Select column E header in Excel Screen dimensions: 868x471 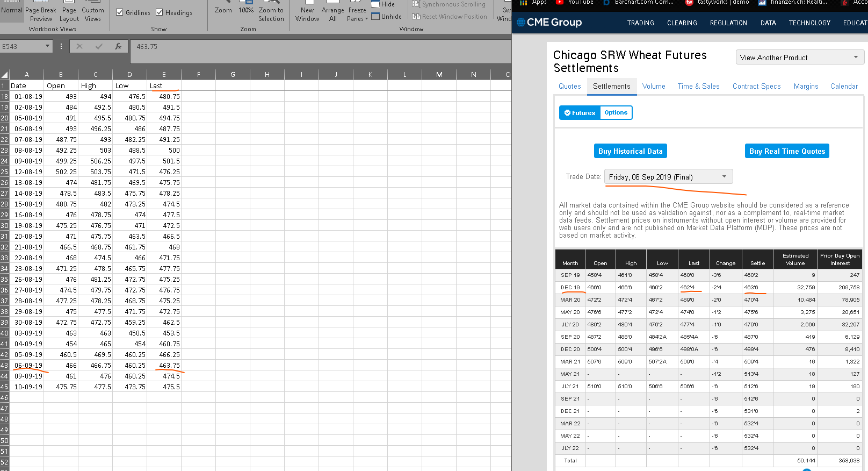(x=164, y=75)
